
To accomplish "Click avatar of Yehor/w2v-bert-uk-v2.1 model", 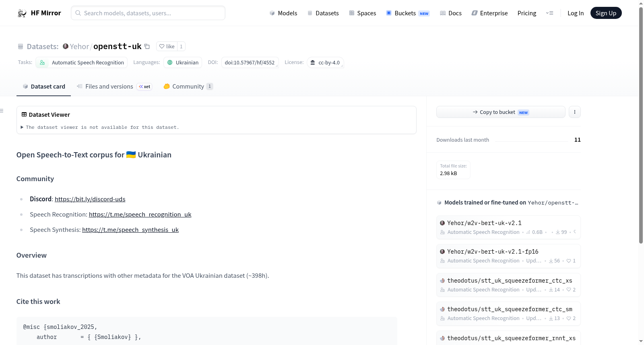I will pyautogui.click(x=442, y=223).
